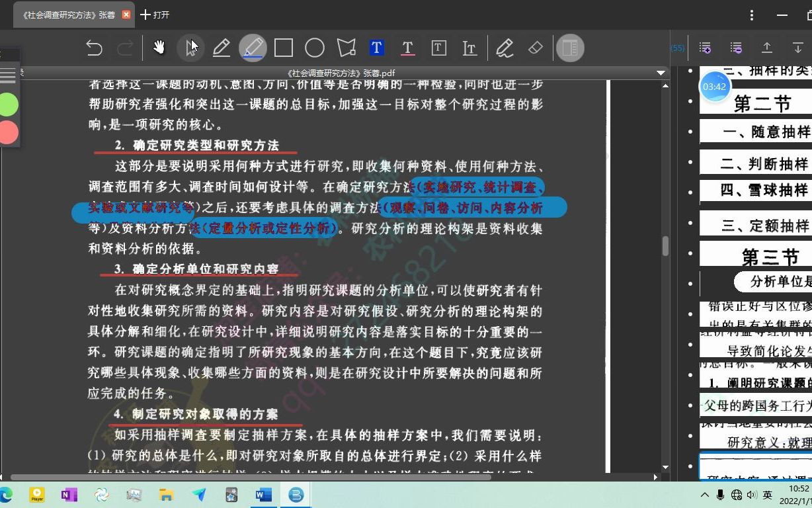812x508 pixels.
Task: Toggle the highlighter tool off
Action: [x=253, y=47]
